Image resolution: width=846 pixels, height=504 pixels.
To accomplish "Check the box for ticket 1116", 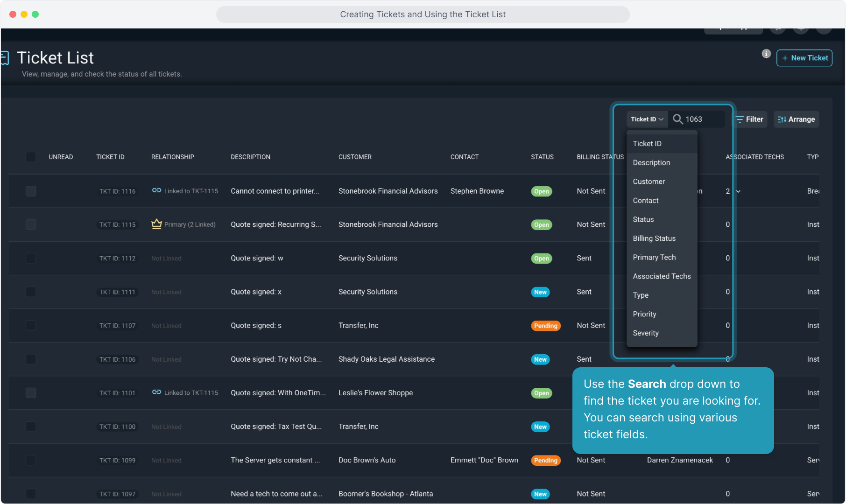I will (31, 191).
